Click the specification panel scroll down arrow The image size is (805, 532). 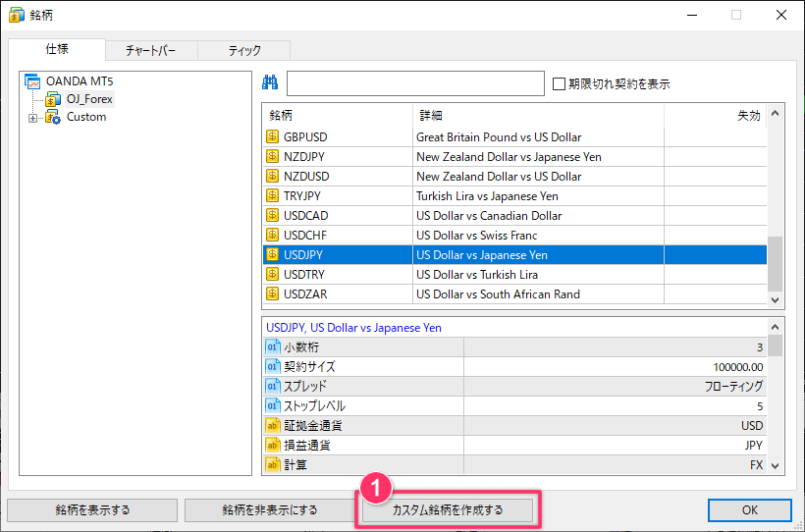click(776, 466)
